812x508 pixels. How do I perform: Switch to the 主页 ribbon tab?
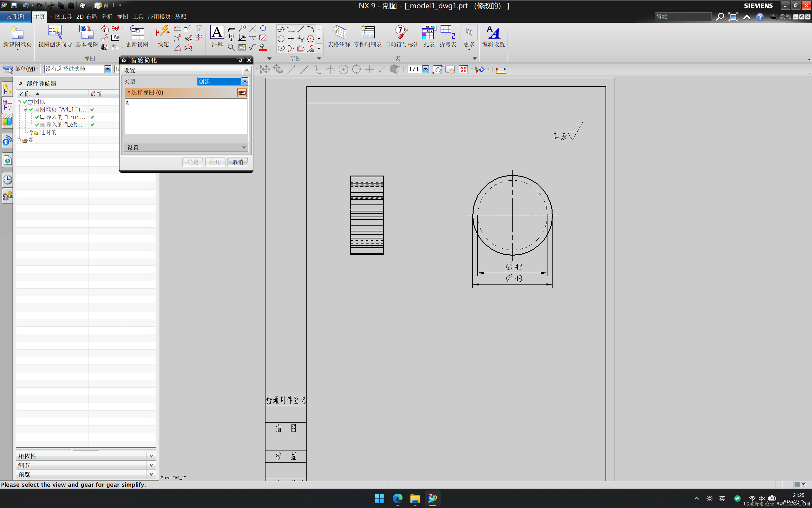point(39,17)
